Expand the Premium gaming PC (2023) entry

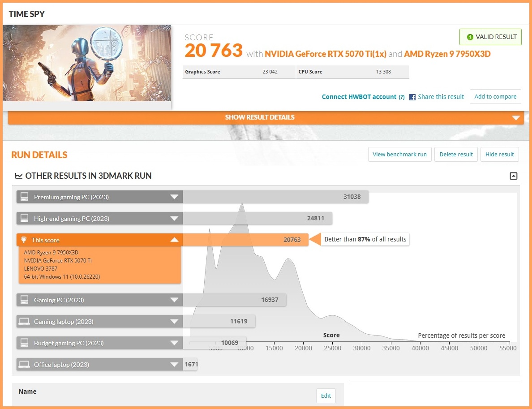(174, 197)
